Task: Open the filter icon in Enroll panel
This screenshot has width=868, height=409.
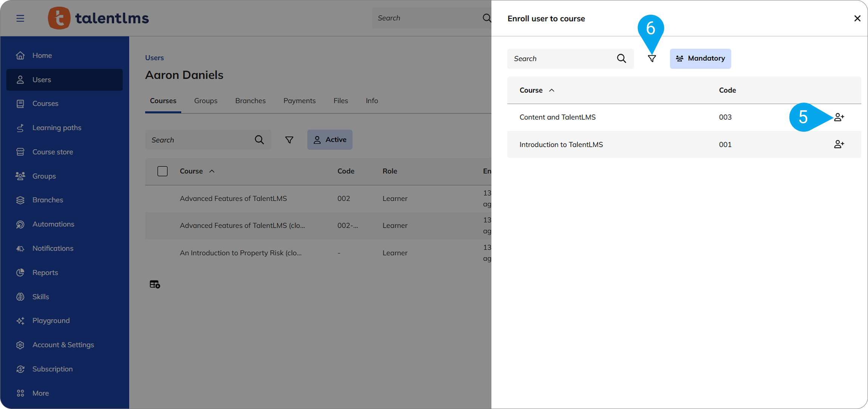Action: tap(652, 58)
